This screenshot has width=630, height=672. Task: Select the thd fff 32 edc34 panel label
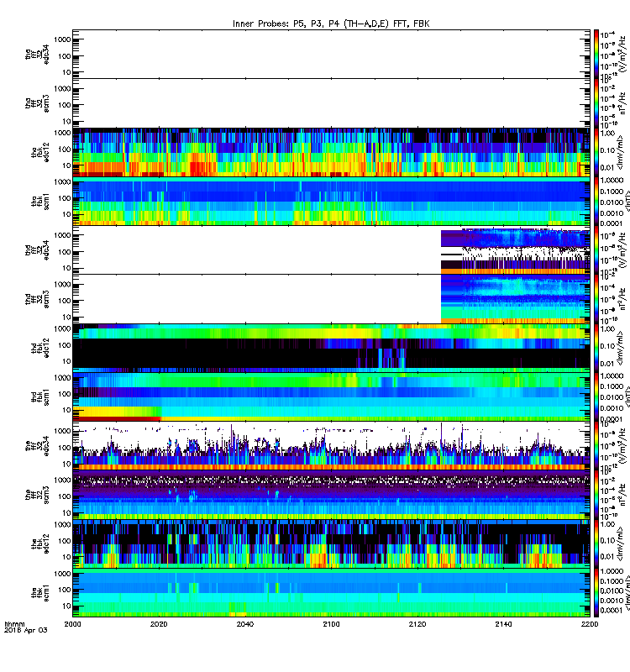pyautogui.click(x=37, y=249)
